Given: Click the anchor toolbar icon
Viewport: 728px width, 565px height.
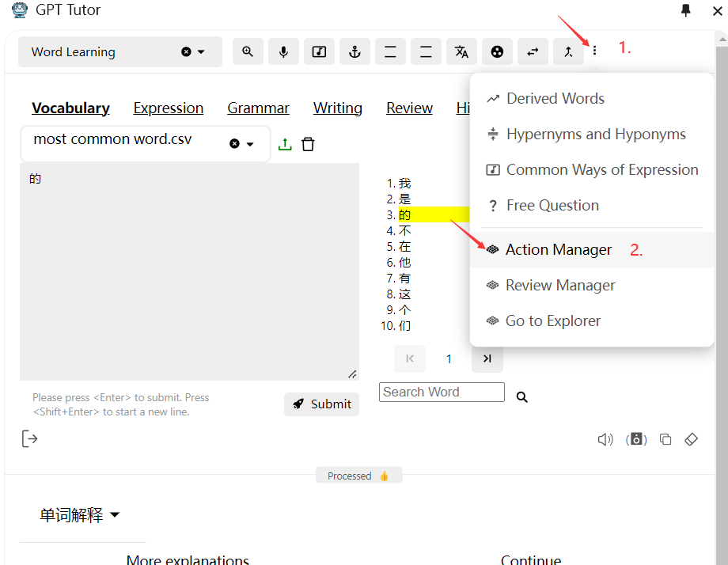Looking at the screenshot, I should 355,52.
